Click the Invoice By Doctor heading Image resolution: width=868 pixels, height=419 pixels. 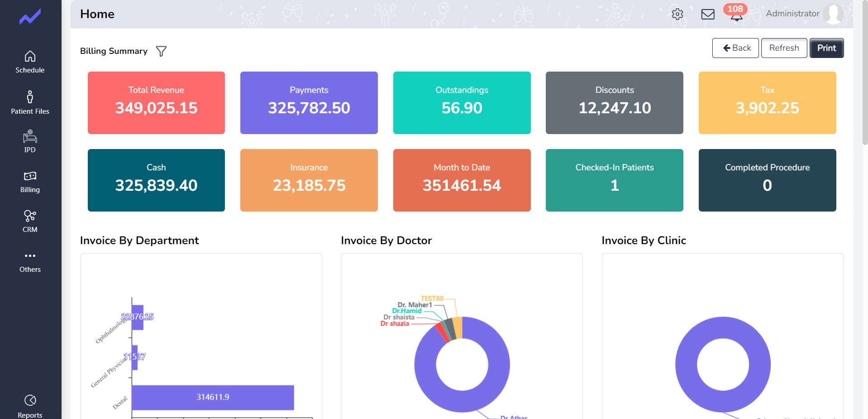pos(386,241)
